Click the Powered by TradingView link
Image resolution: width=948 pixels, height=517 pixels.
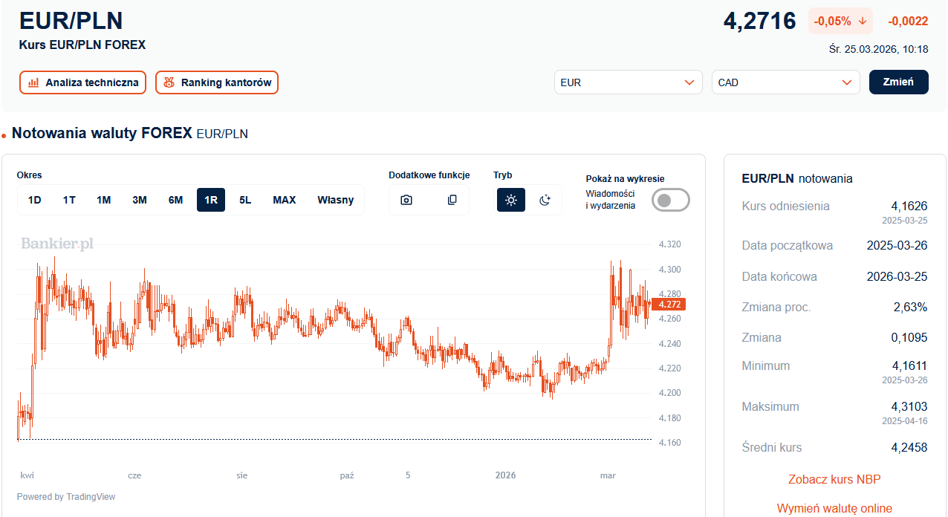(66, 497)
